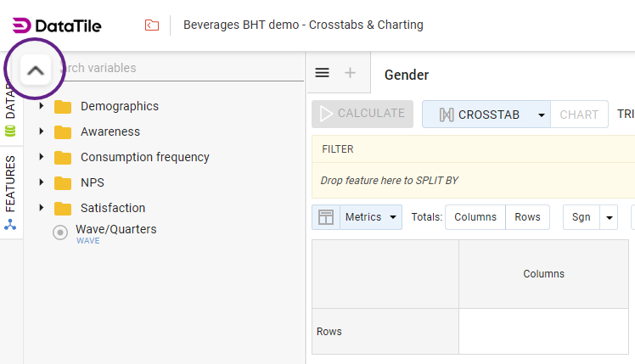The height and width of the screenshot is (364, 635).
Task: Toggle the Sgn significance button
Action: (x=582, y=217)
